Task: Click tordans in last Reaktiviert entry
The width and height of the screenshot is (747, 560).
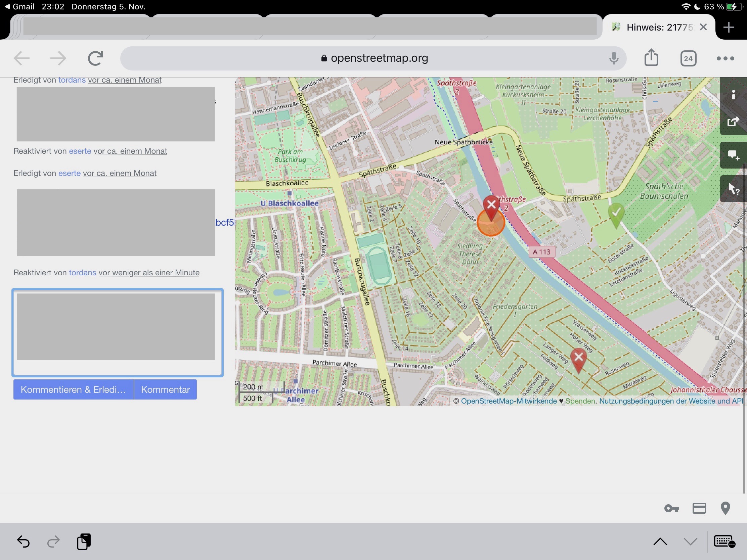Action: point(82,272)
